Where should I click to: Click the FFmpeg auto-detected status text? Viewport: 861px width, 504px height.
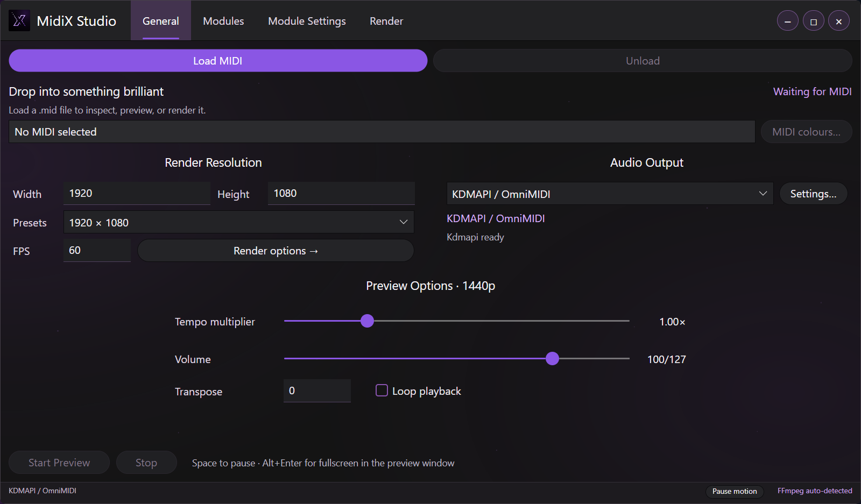coord(815,491)
